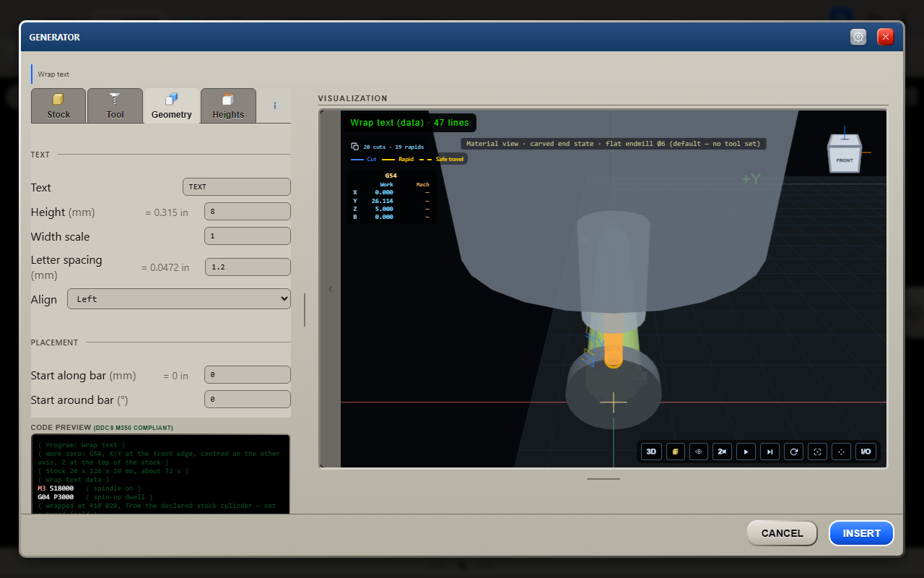Fit the view using the frame icon
924x578 pixels.
coord(817,452)
